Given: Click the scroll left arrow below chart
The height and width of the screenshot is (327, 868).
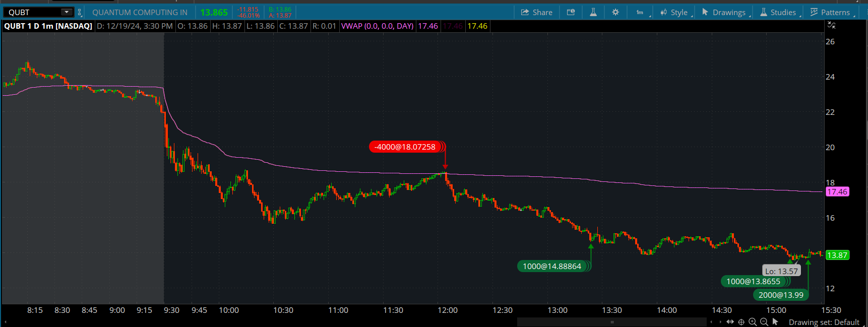Looking at the screenshot, I should click(x=711, y=322).
